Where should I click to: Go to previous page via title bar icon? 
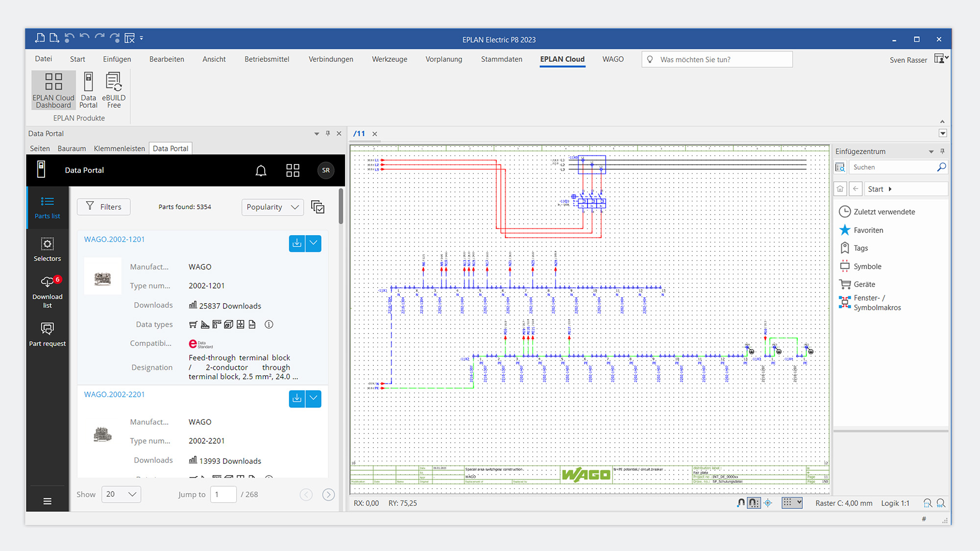[x=40, y=38]
